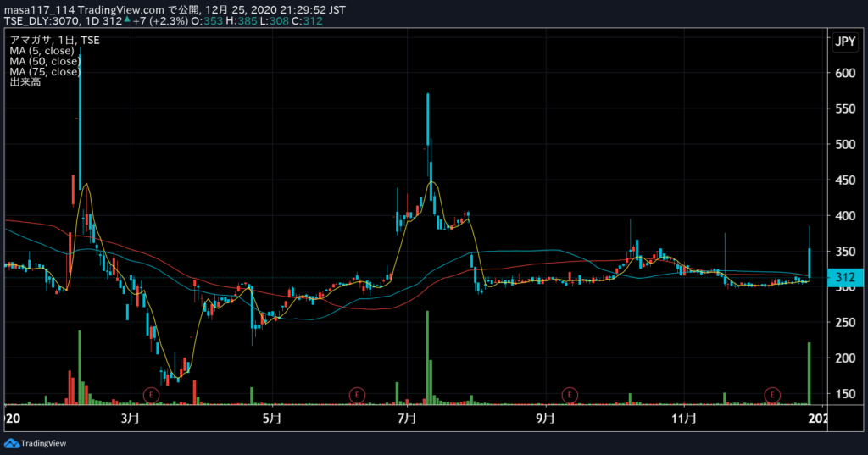Click the JPY currency label

(845, 42)
